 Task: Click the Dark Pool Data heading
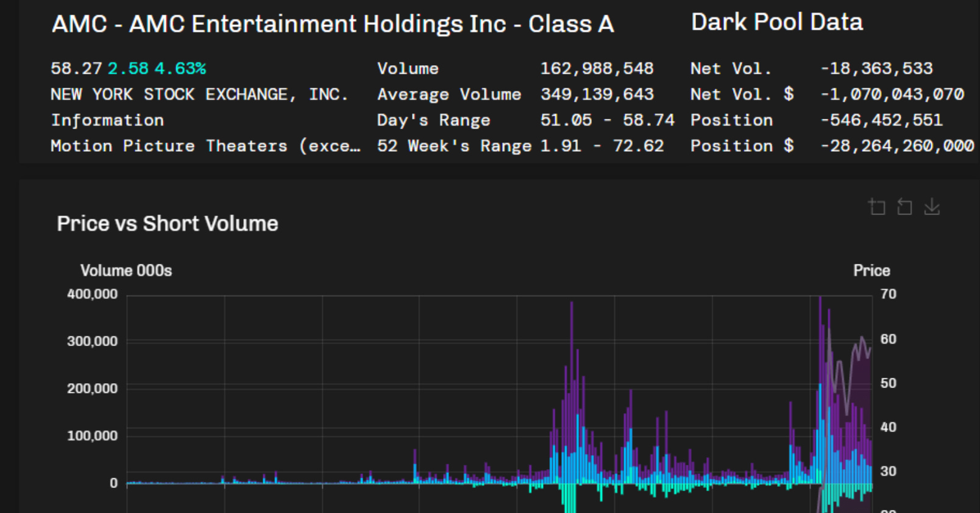[x=777, y=23]
